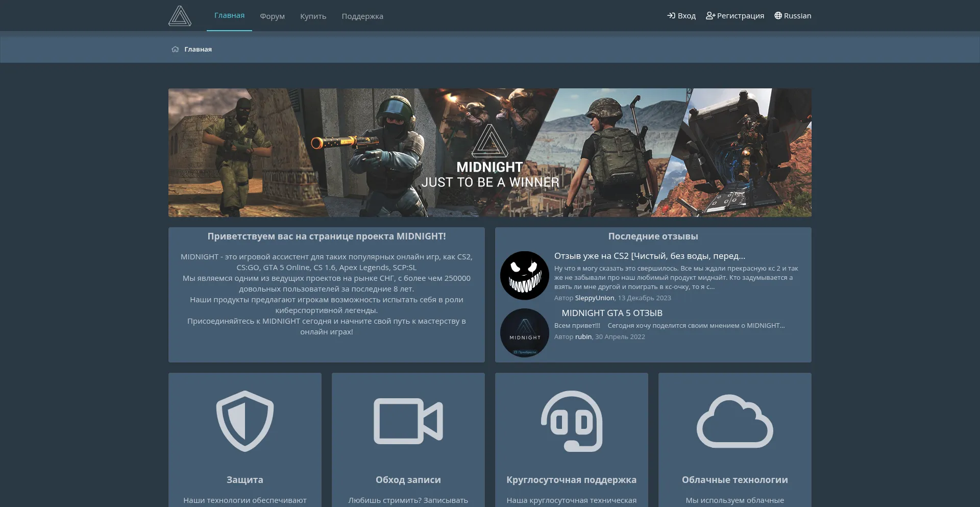
Task: Click the Главная breadcrumb link
Action: tap(198, 49)
